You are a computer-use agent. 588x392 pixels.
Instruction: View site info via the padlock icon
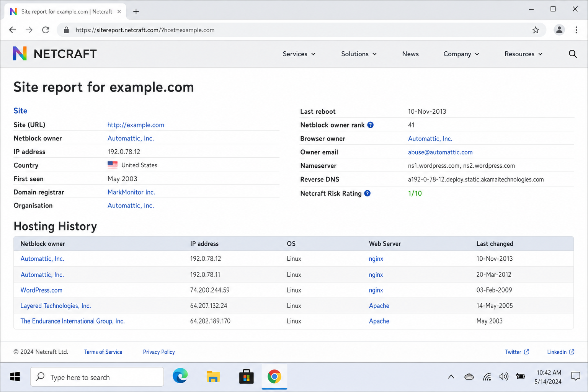[x=66, y=30]
